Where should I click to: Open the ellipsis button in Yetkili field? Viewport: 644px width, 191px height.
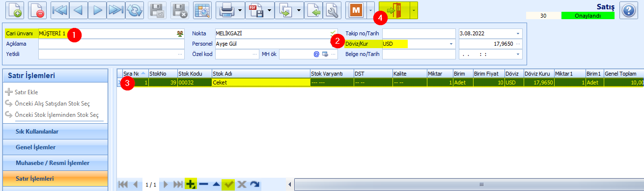(x=180, y=54)
